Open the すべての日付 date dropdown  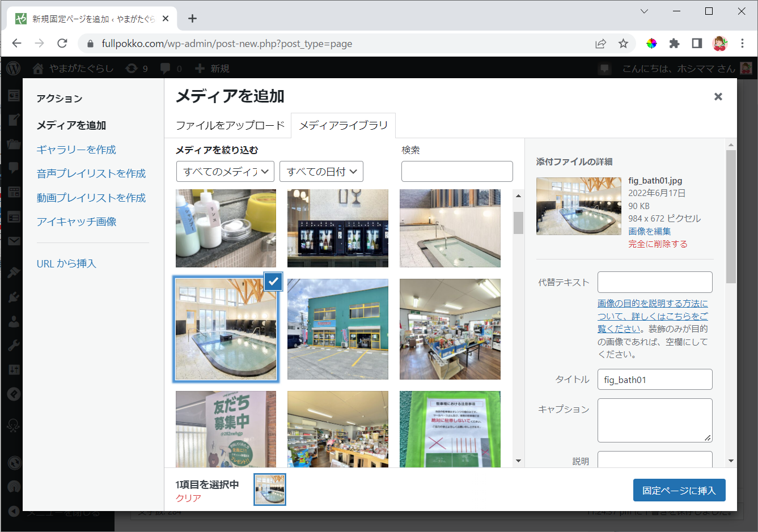[x=321, y=172]
